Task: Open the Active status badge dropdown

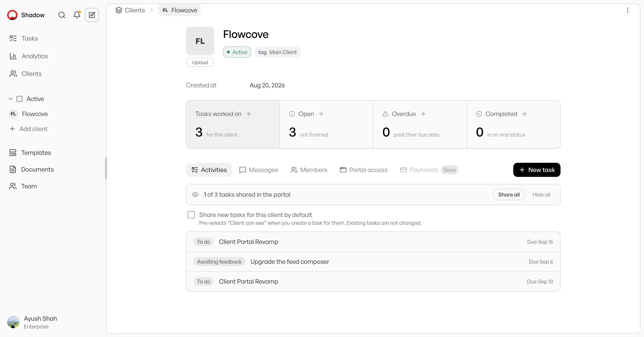Action: tap(237, 52)
